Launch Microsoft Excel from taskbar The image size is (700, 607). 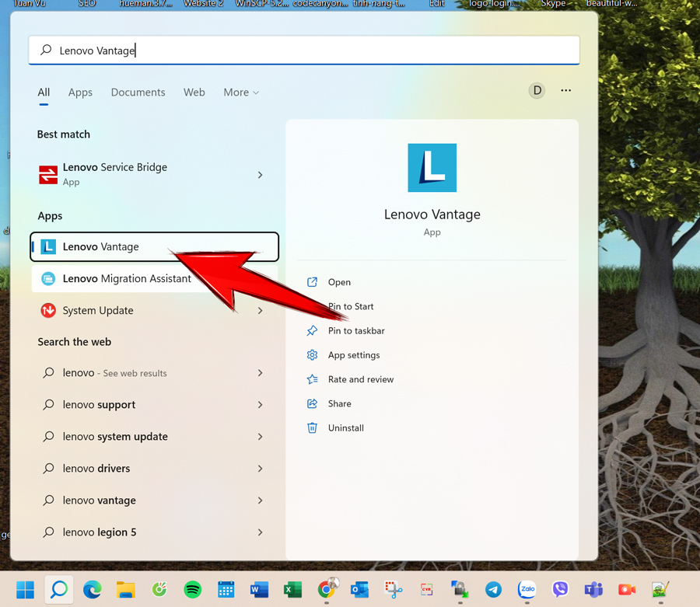coord(293,590)
